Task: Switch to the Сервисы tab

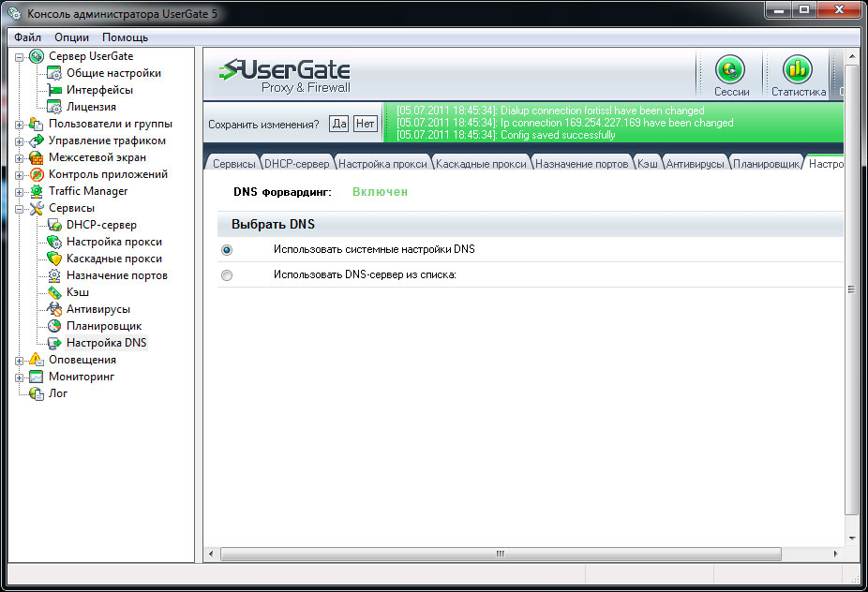Action: tap(233, 164)
